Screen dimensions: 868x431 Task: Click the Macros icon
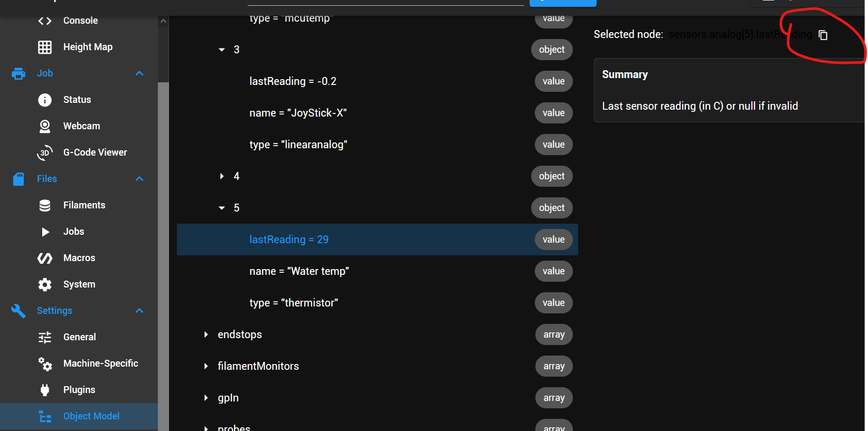pyautogui.click(x=45, y=258)
